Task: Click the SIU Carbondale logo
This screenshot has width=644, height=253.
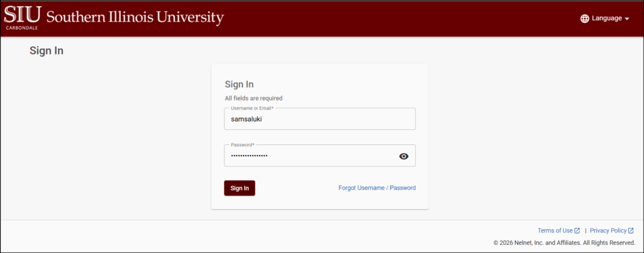Action: coord(21,16)
